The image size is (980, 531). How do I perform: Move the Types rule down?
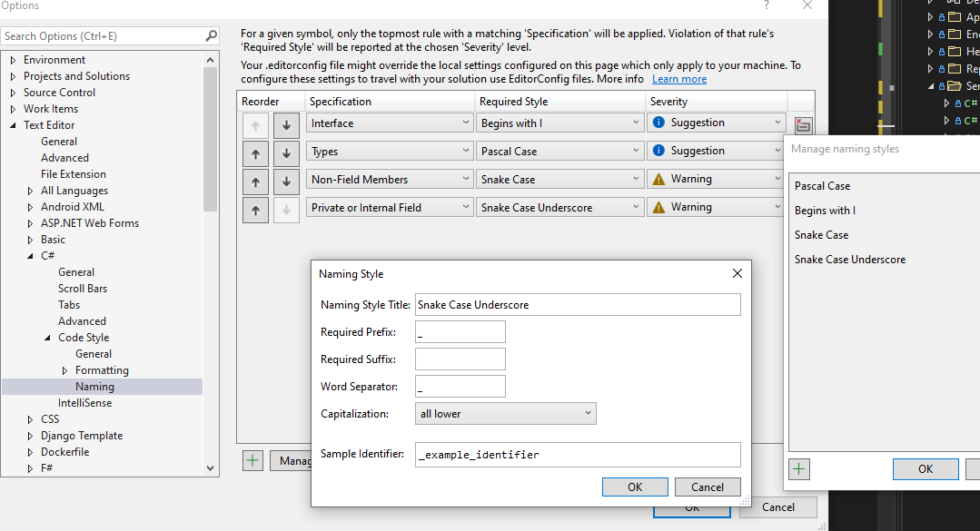pos(286,153)
